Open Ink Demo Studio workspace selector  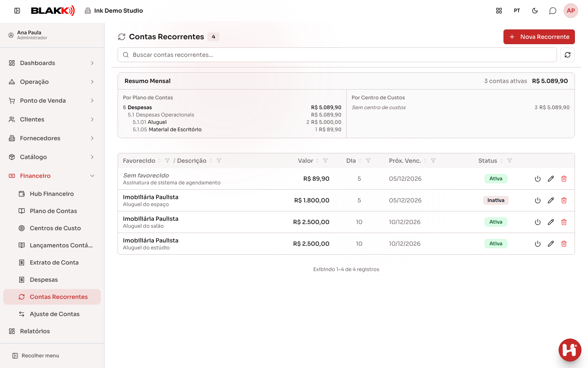pos(114,11)
